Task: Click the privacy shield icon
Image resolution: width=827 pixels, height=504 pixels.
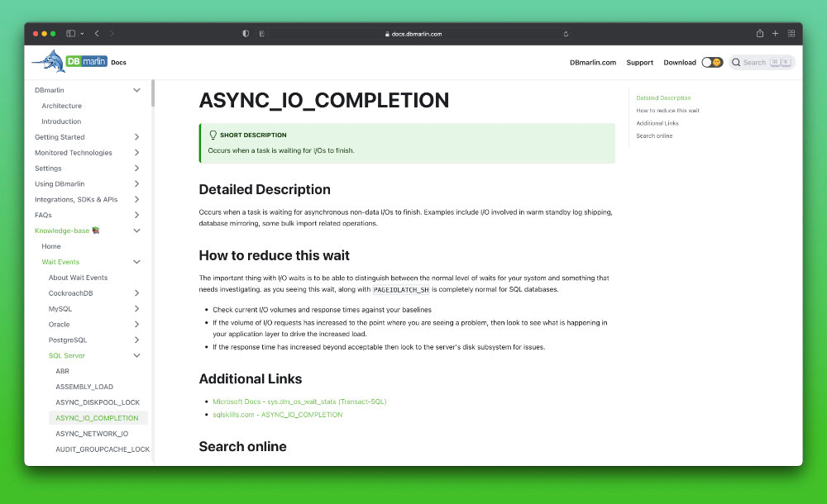Action: point(246,34)
